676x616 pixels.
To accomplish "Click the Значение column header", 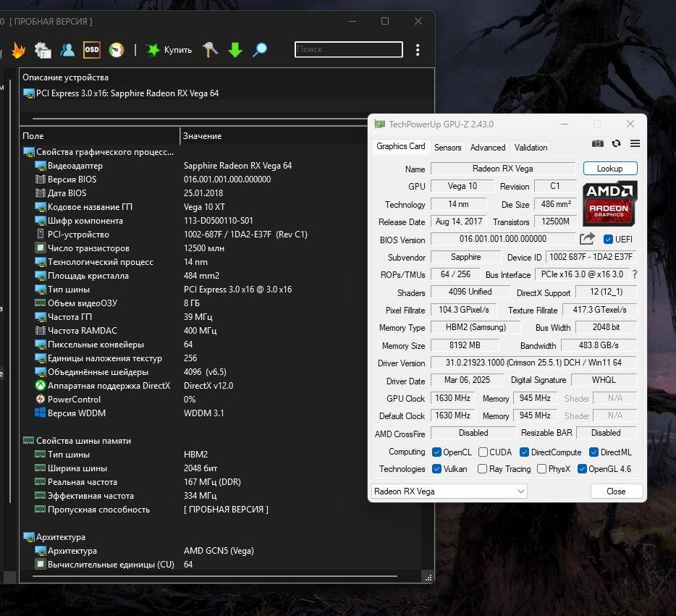I will click(x=202, y=136).
